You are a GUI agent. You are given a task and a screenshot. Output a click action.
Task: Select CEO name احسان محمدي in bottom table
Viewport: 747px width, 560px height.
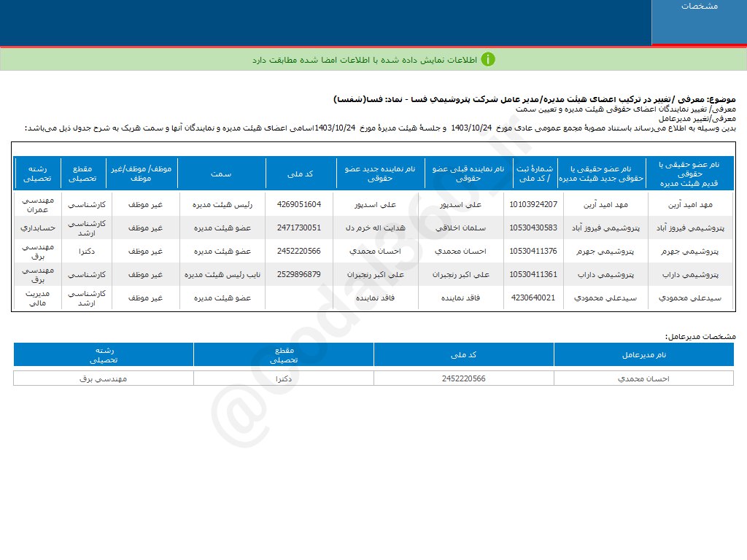click(643, 378)
